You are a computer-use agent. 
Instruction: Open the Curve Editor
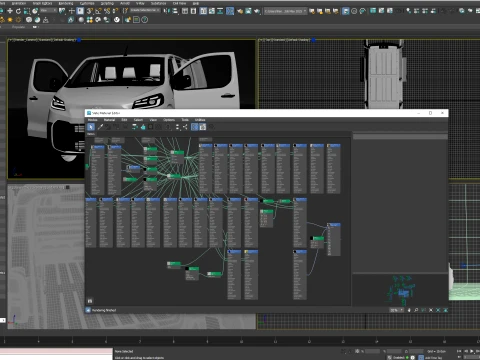(x=212, y=11)
